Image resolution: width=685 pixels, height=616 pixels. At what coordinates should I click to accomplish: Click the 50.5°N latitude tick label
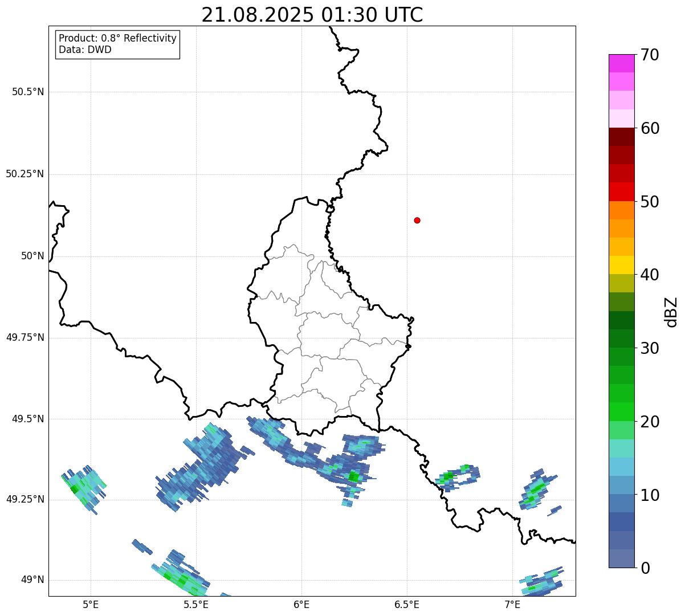coord(28,92)
